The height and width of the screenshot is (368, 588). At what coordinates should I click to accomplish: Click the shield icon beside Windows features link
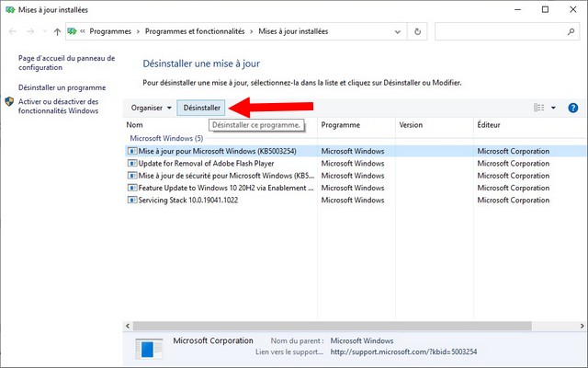point(9,101)
